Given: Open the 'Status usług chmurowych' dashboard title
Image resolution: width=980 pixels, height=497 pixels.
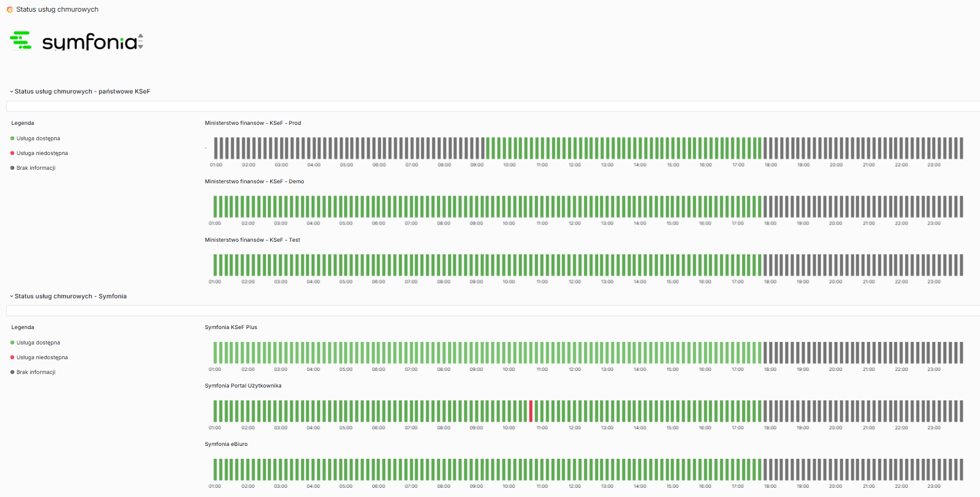Looking at the screenshot, I should coord(57,10).
